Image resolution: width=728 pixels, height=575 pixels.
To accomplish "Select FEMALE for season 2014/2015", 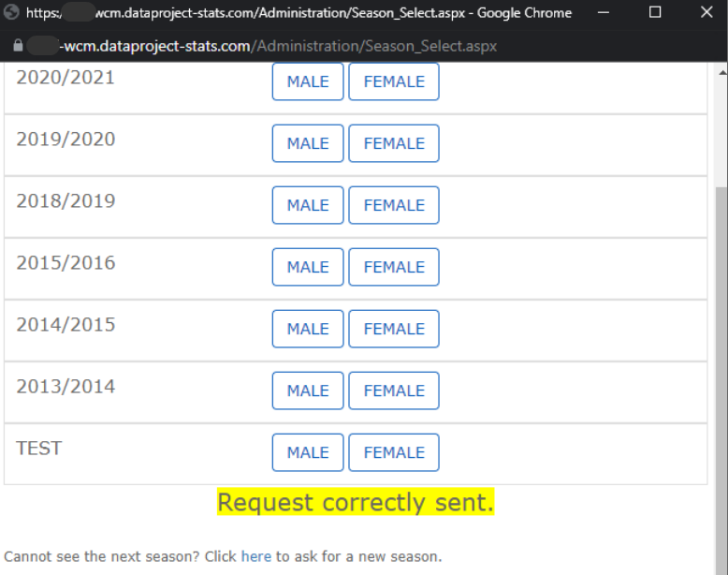I will (x=394, y=329).
